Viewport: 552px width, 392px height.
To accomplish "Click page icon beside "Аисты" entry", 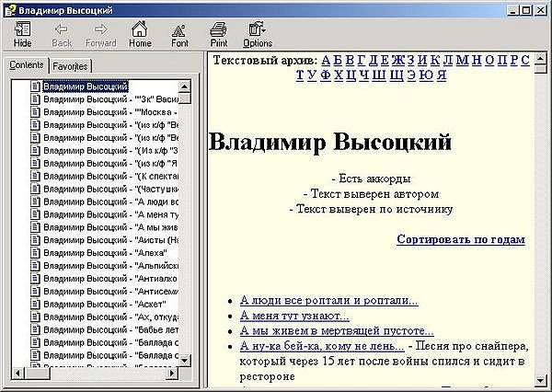I will [35, 240].
